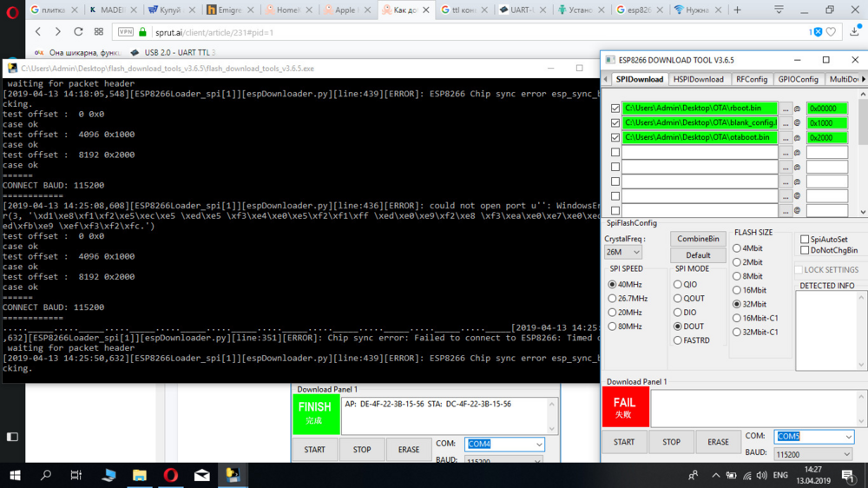Browse file for otaboot.bin row
Screen dimensions: 868x488
(x=785, y=137)
